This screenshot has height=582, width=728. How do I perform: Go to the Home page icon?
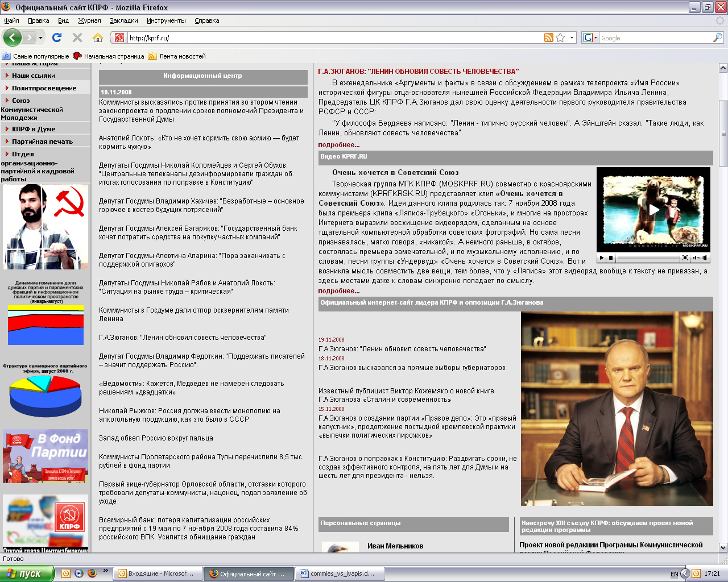98,38
